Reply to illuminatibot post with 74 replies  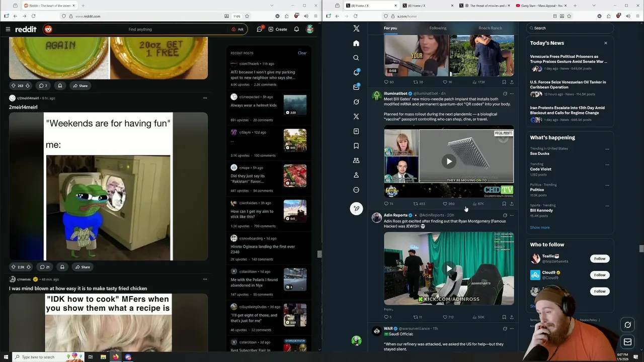388,204
